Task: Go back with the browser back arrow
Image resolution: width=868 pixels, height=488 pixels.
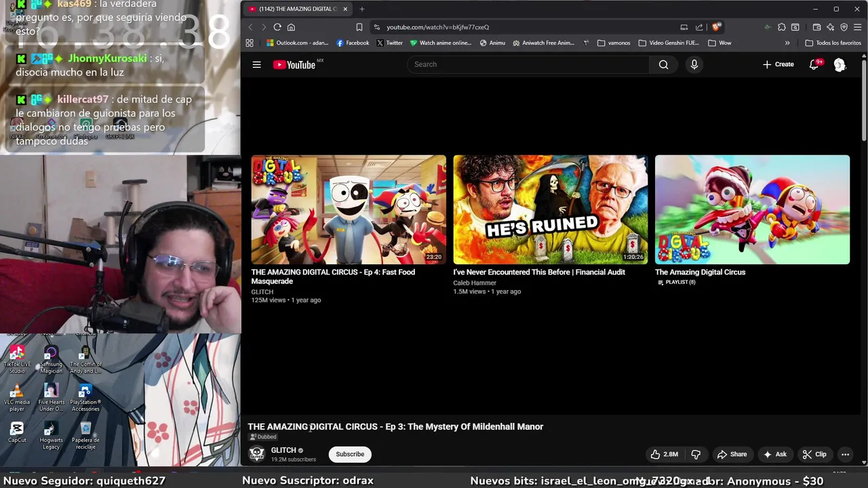Action: pyautogui.click(x=250, y=27)
